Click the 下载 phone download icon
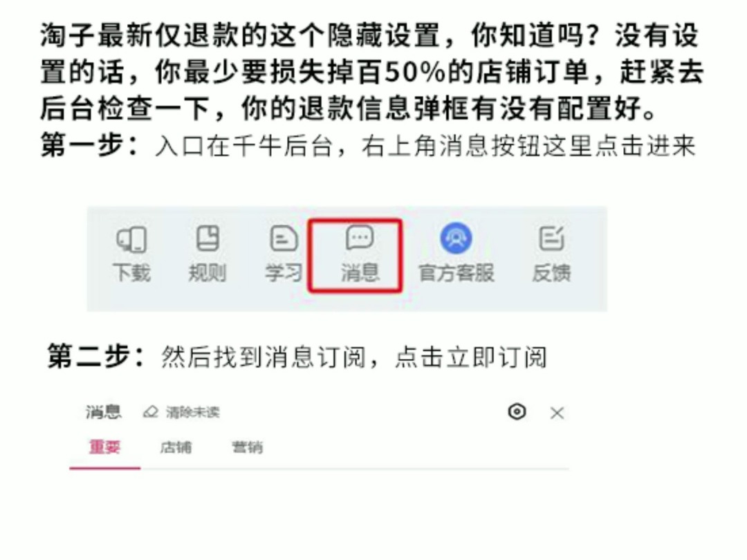Viewport: 747px width, 560px height. [131, 239]
